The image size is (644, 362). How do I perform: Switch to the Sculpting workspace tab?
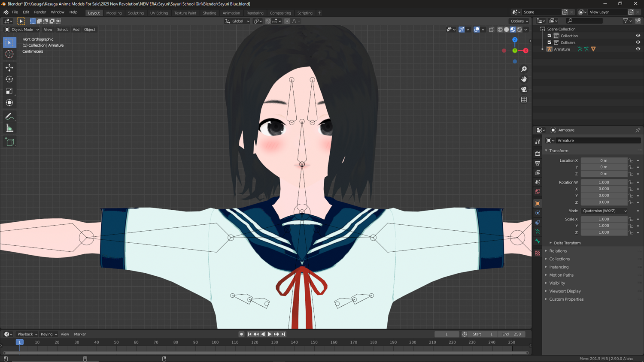click(136, 13)
